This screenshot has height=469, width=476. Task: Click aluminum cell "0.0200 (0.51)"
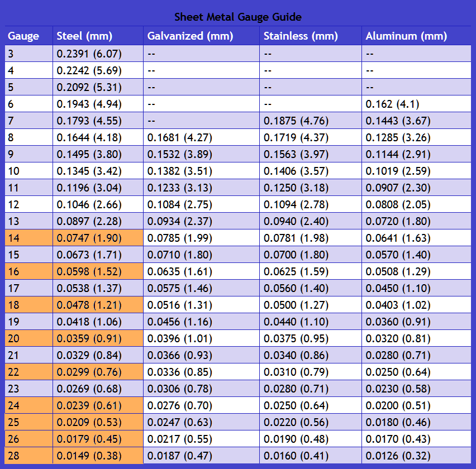416,405
